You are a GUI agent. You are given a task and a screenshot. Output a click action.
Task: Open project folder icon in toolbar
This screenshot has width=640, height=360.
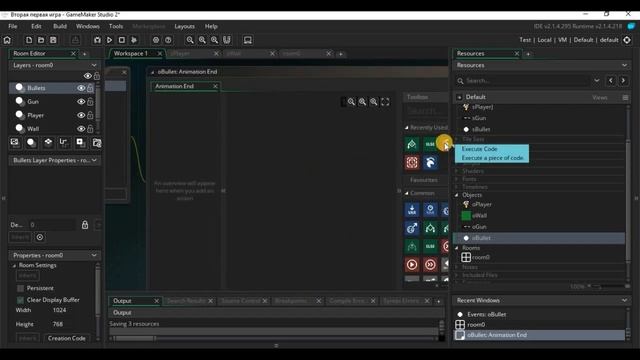tap(41, 40)
